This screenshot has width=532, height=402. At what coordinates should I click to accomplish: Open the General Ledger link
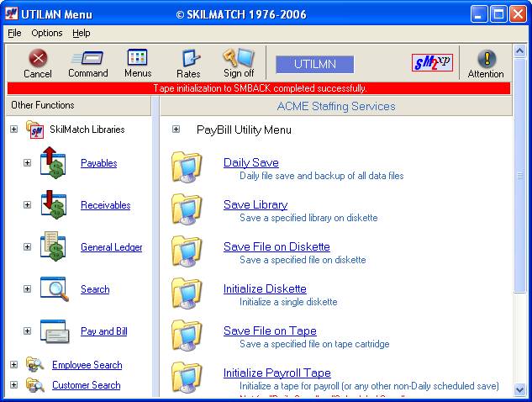pos(112,247)
